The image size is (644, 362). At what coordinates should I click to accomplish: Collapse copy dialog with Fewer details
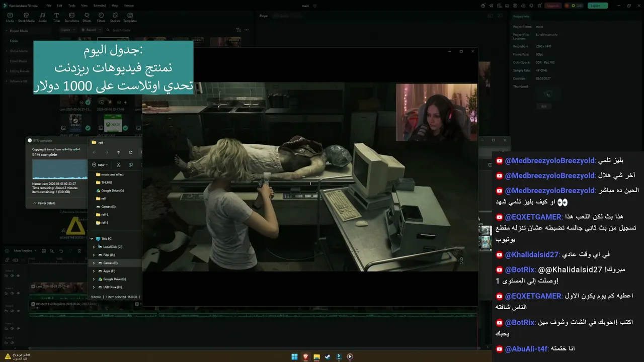coord(44,203)
